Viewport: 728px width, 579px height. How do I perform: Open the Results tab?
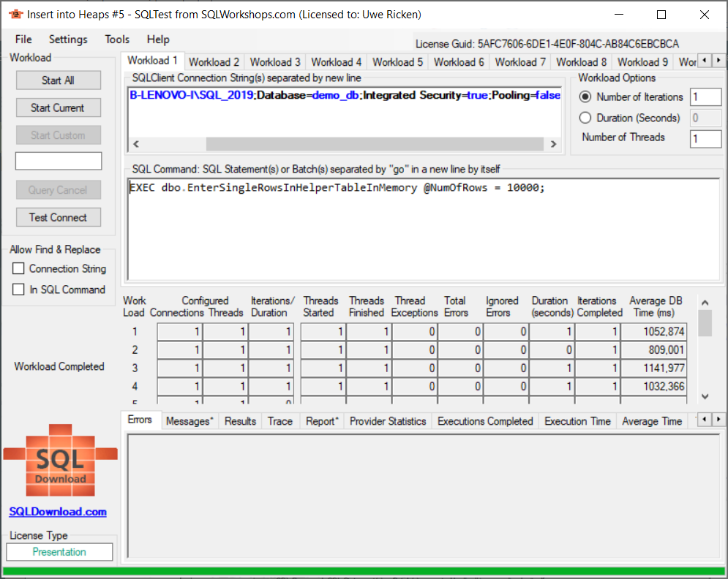(240, 421)
